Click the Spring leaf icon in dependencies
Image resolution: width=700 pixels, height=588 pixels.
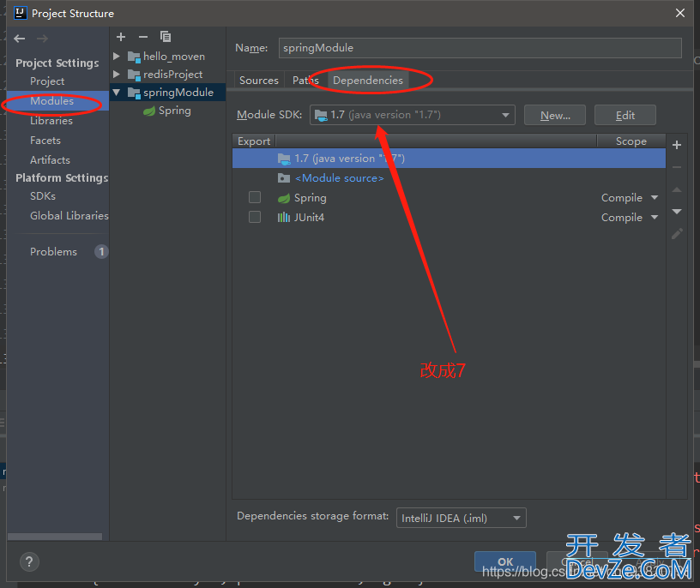(x=284, y=198)
